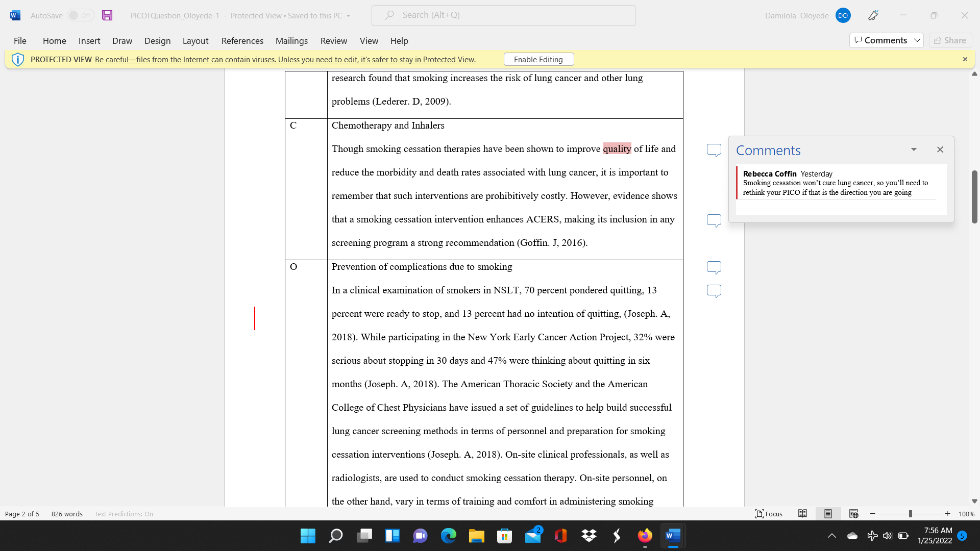This screenshot has width=980, height=551.
Task: Open the comment bubble beside ACERS line
Action: 714,220
